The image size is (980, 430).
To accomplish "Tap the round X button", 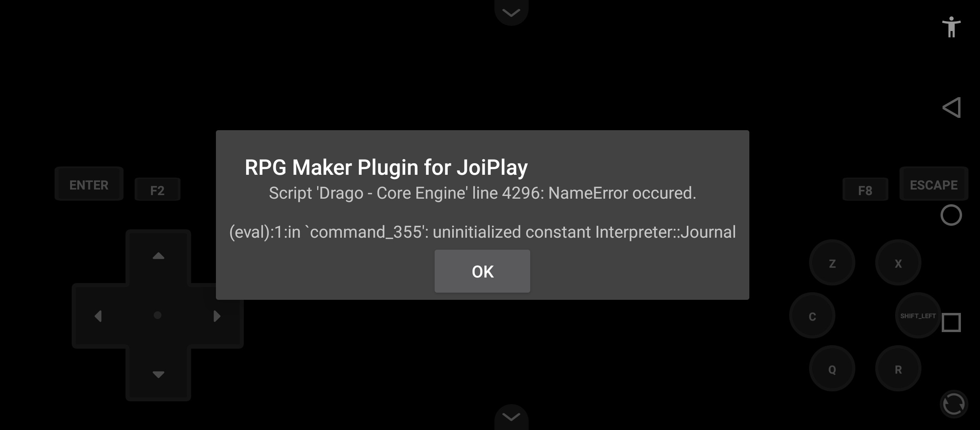I will click(898, 263).
